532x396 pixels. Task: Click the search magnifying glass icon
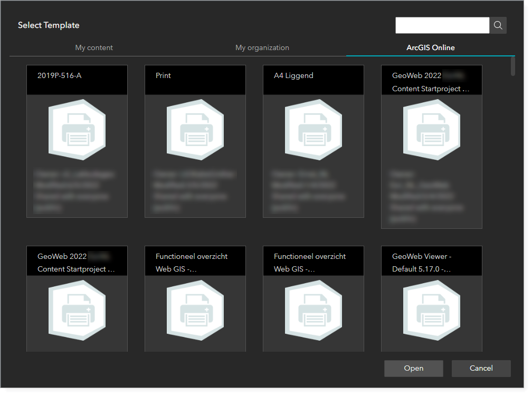tap(498, 25)
